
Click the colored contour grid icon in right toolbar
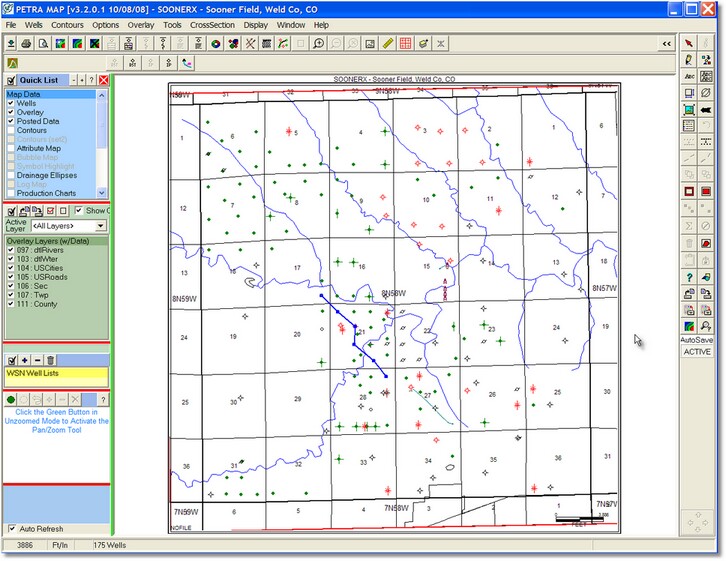[689, 326]
